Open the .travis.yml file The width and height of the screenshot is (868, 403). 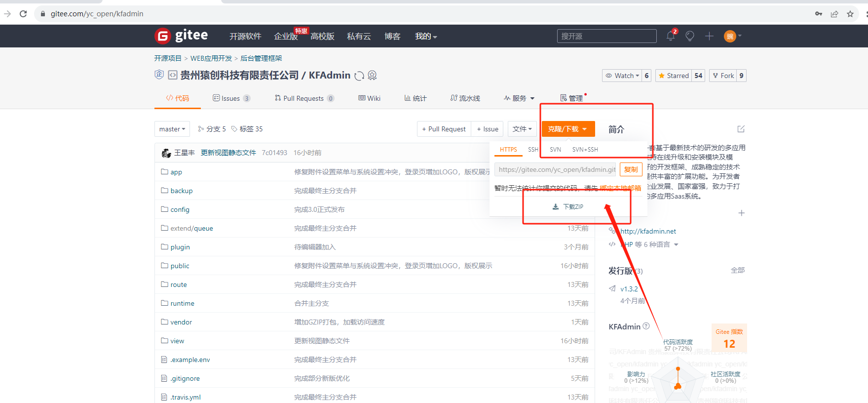pyautogui.click(x=186, y=397)
